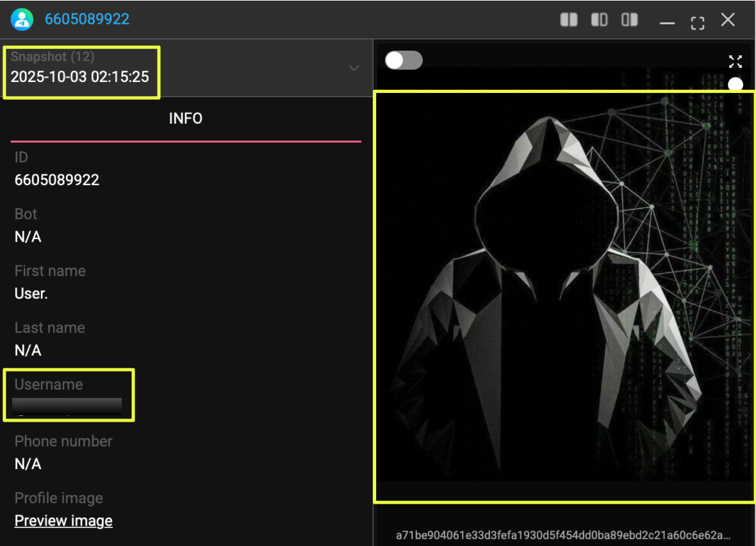Click the chevron arrow beside the snapshot date
The width and height of the screenshot is (756, 546).
(354, 68)
